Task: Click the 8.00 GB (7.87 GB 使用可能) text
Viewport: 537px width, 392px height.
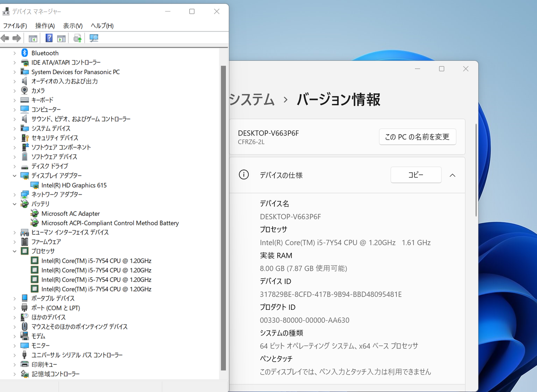Action: [x=303, y=268]
